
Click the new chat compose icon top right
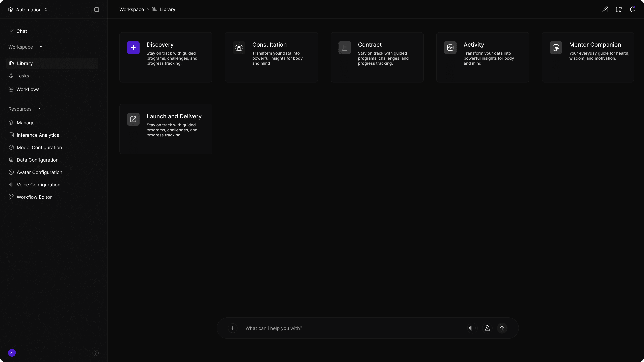pyautogui.click(x=604, y=10)
